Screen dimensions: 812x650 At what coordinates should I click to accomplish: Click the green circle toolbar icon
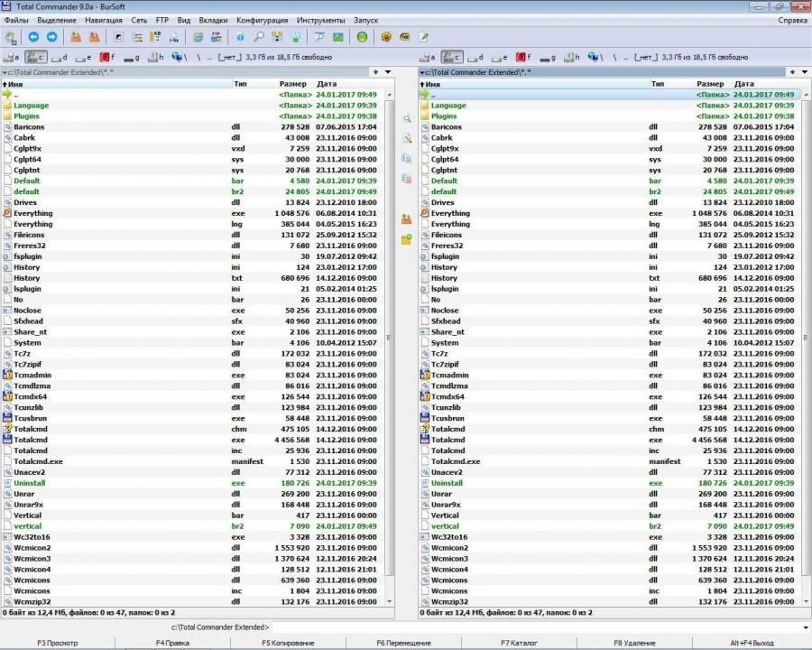(362, 37)
